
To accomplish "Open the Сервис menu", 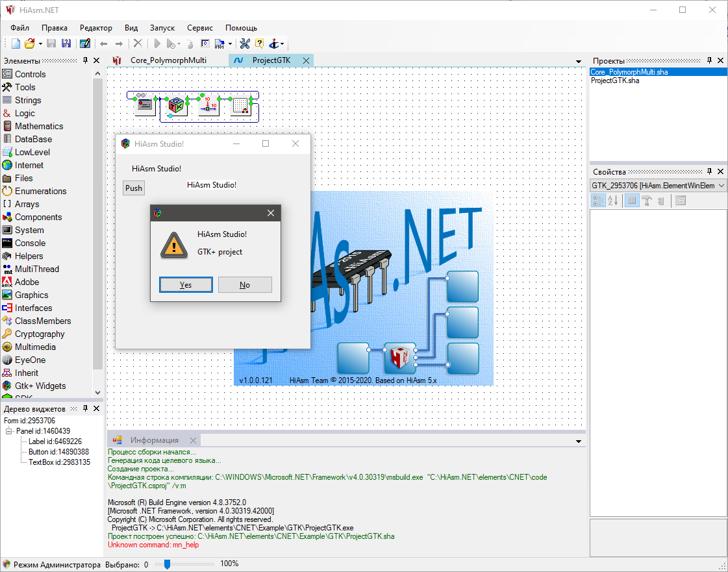I will click(x=199, y=28).
